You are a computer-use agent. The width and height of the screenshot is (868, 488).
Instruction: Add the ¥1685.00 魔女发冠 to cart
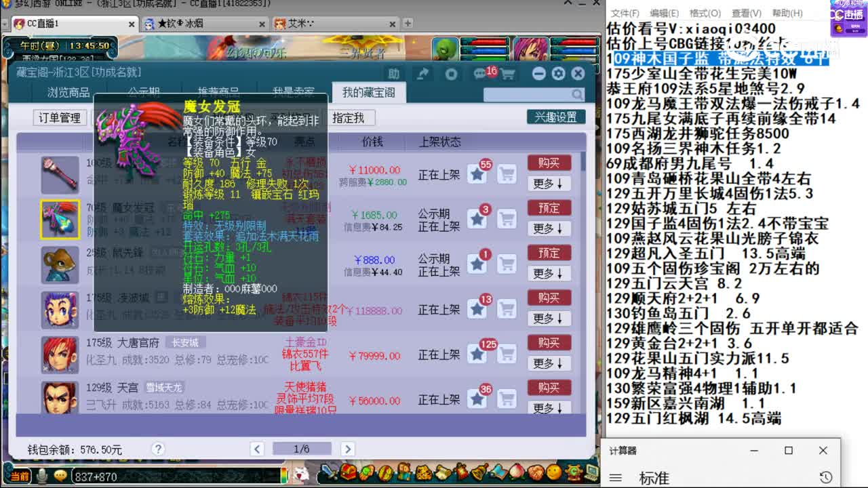pyautogui.click(x=507, y=218)
